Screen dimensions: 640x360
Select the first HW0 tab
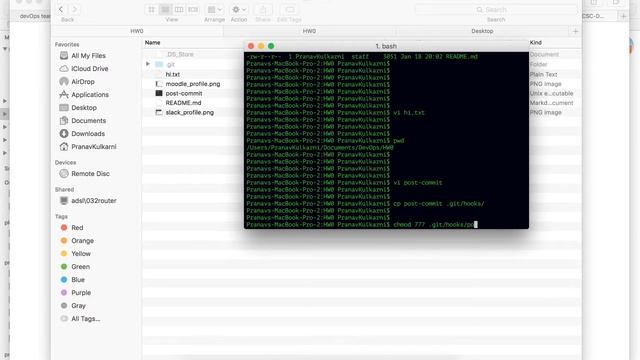[x=137, y=31]
